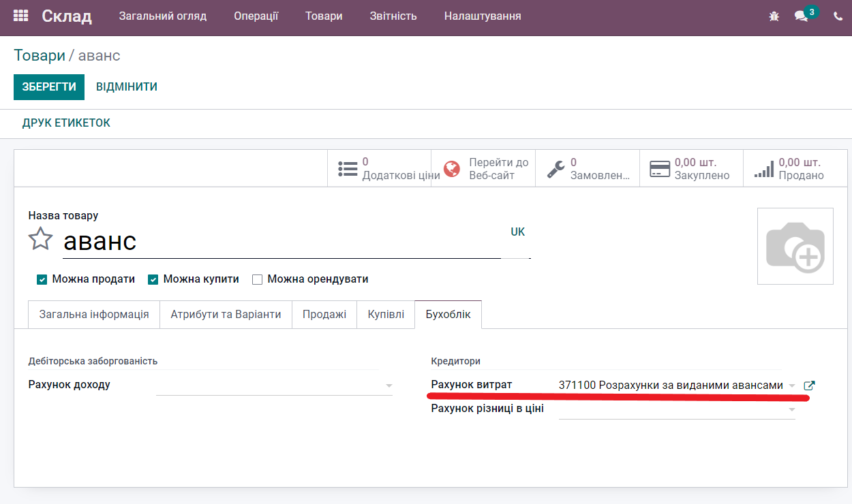Click the globe icon for Перейти до Веб-сайт
This screenshot has height=504, width=852.
coord(451,168)
